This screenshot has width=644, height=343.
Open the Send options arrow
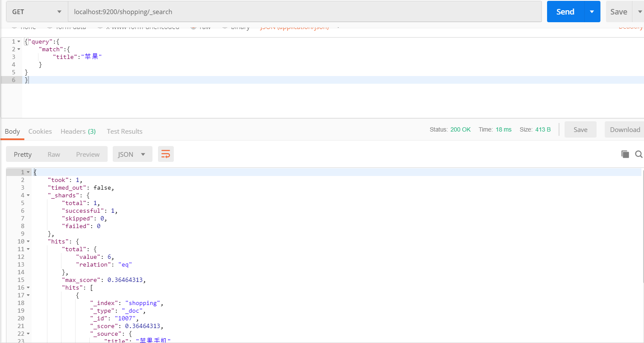click(592, 12)
